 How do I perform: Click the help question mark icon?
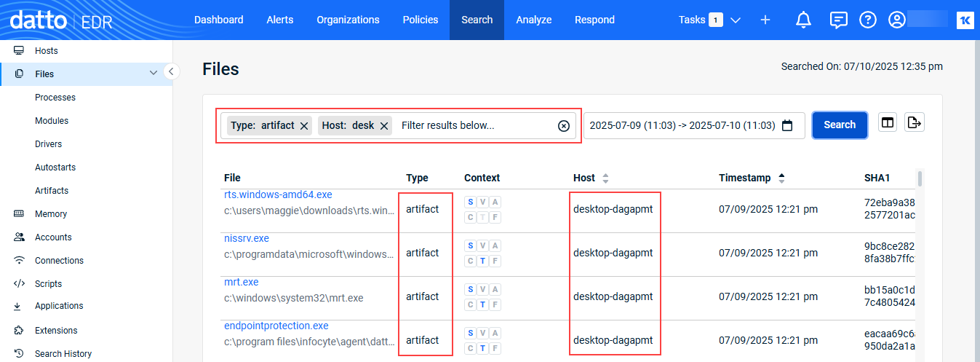point(868,20)
